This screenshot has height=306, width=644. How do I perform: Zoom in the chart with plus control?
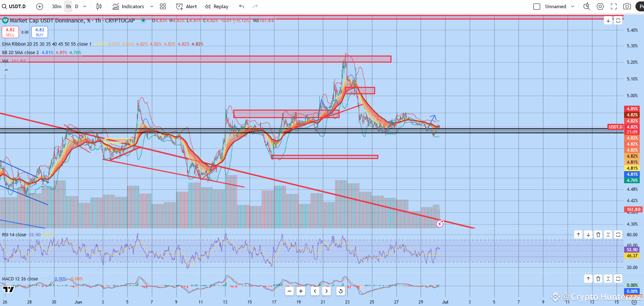click(x=301, y=291)
